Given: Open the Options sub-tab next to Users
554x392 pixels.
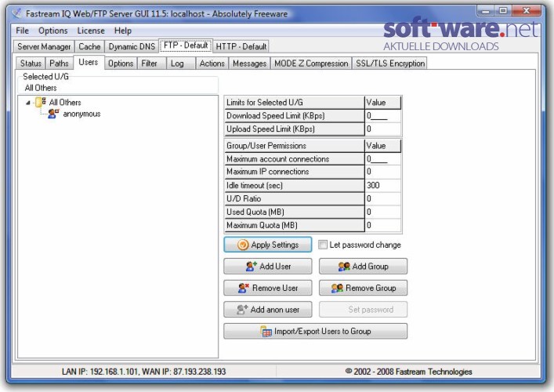Looking at the screenshot, I should [x=121, y=64].
